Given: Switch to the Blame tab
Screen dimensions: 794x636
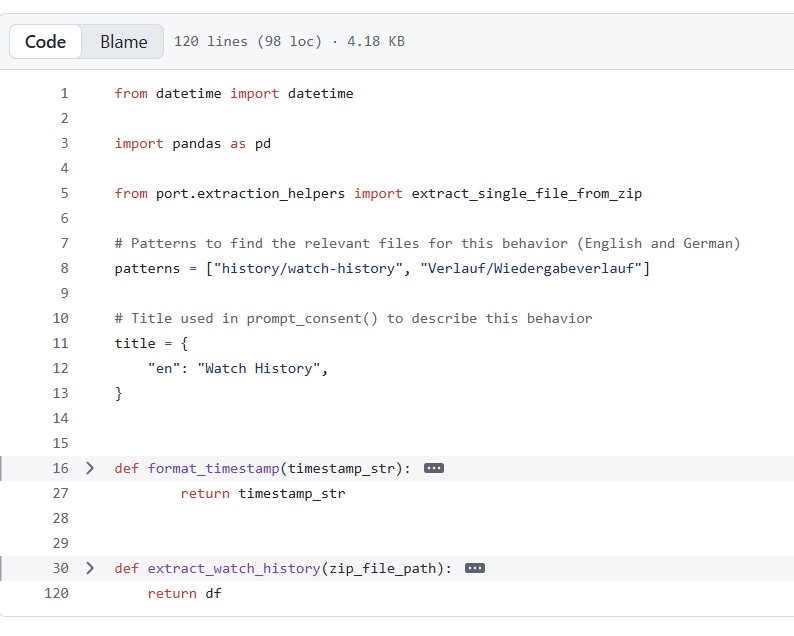Looking at the screenshot, I should pos(124,42).
